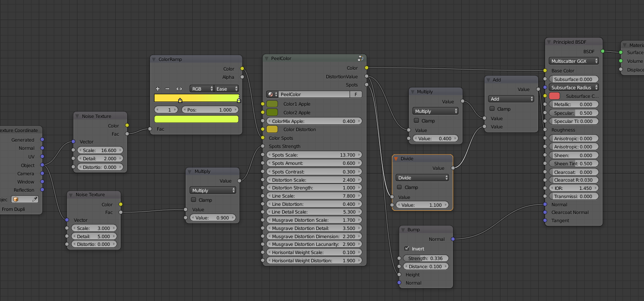Enable Clamp in the Divide node
Screen dimensions: 644x301
(x=399, y=187)
